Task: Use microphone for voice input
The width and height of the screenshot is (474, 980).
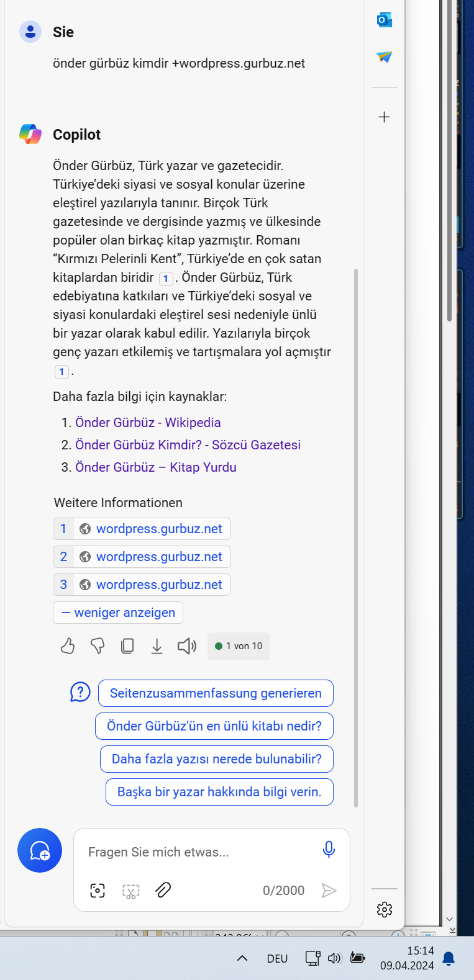Action: click(329, 850)
